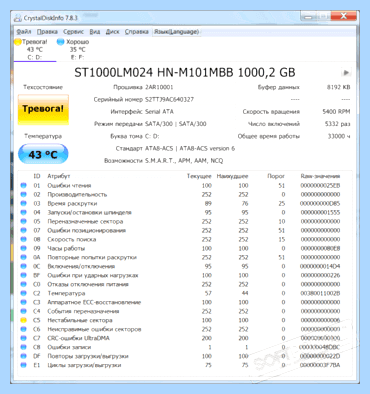Open the Сервис menu
Image resolution: width=370 pixels, height=394 pixels.
(73, 32)
